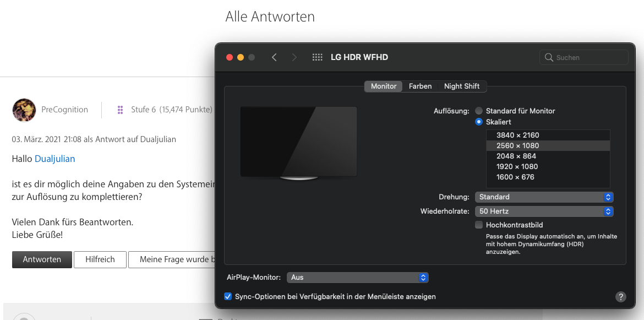644x320 pixels.
Task: Open the Dualjulian user link
Action: tap(54, 159)
